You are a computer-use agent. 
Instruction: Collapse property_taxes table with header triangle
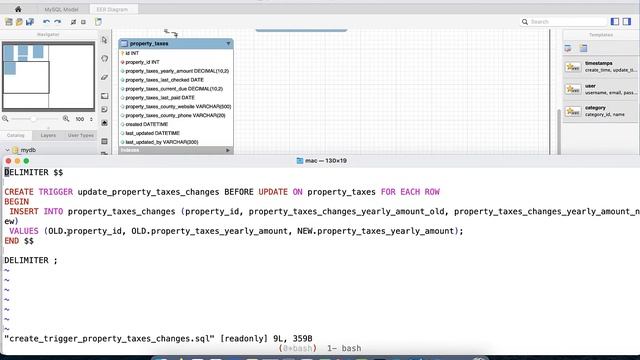(x=228, y=43)
